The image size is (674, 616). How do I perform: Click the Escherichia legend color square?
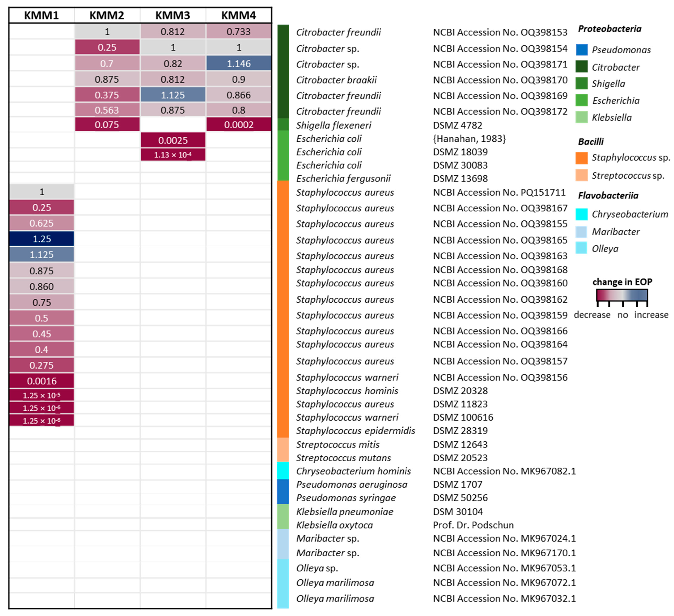click(582, 100)
